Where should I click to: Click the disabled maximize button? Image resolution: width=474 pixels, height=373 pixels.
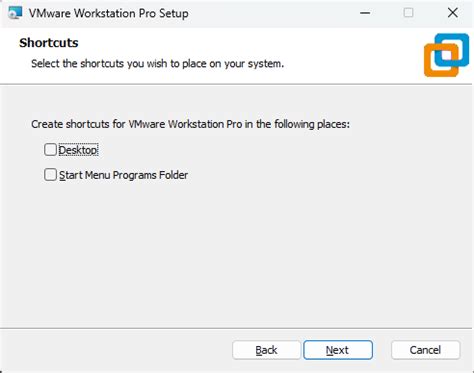click(x=408, y=13)
